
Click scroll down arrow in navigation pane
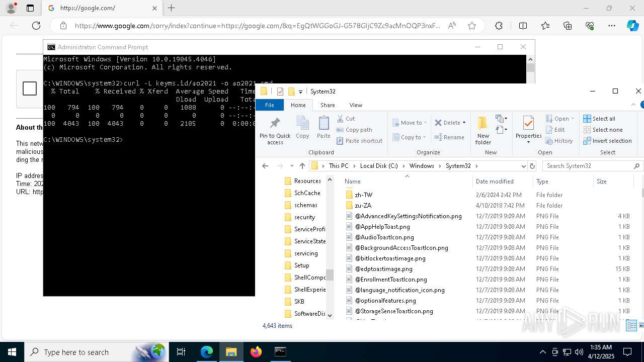[x=330, y=315]
